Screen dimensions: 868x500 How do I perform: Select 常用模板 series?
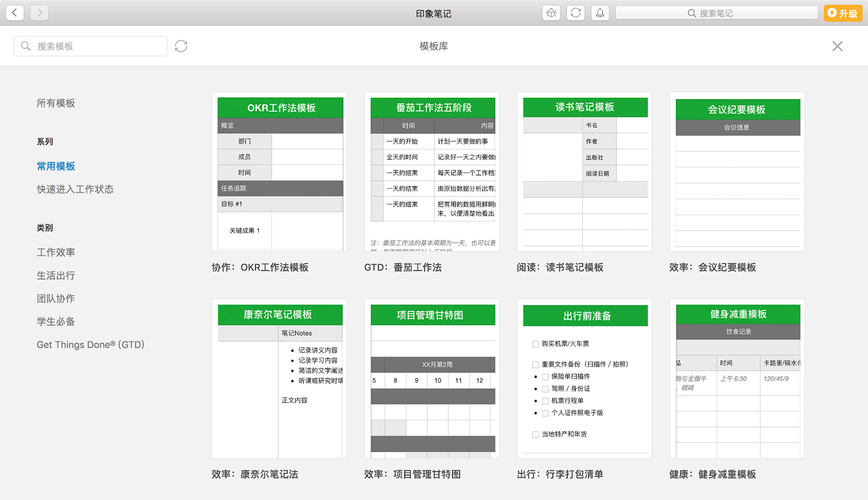click(x=56, y=166)
